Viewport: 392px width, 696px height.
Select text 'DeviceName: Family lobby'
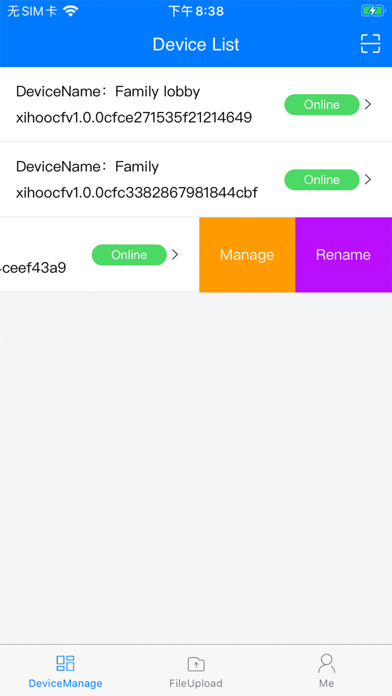(108, 91)
